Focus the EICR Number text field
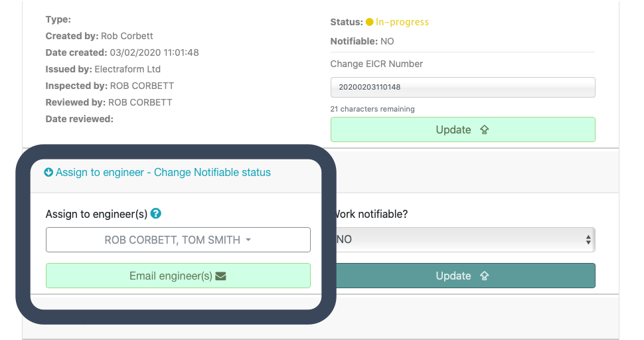The height and width of the screenshot is (340, 644). 463,87
